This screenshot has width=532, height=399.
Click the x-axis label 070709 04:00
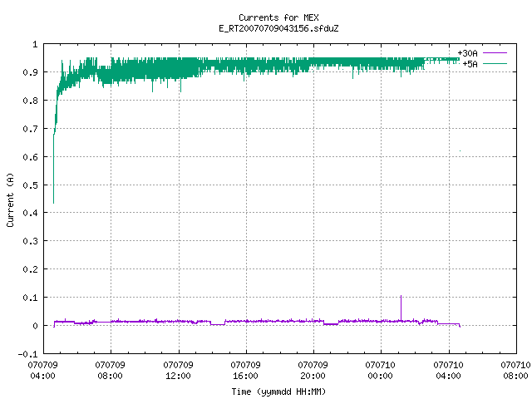coord(42,371)
